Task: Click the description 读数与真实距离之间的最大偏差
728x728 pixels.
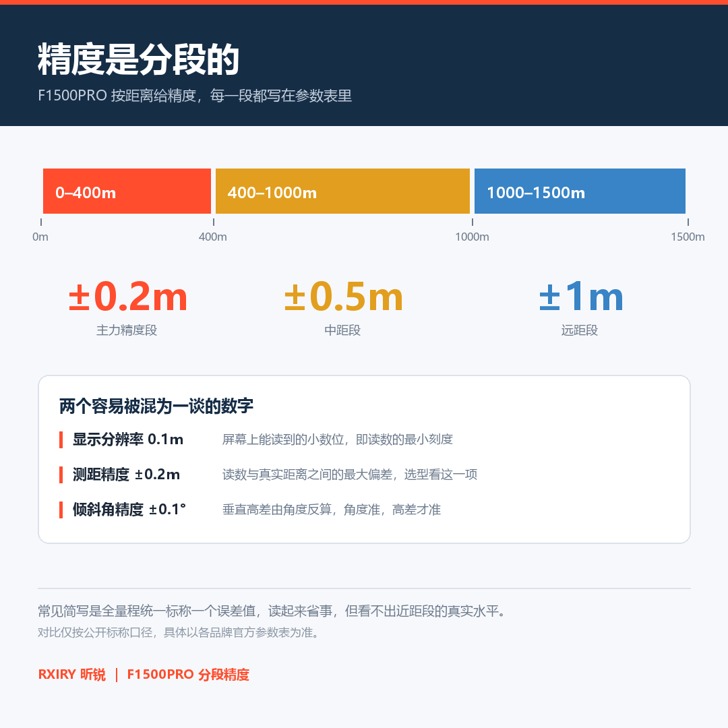Action: click(x=350, y=475)
